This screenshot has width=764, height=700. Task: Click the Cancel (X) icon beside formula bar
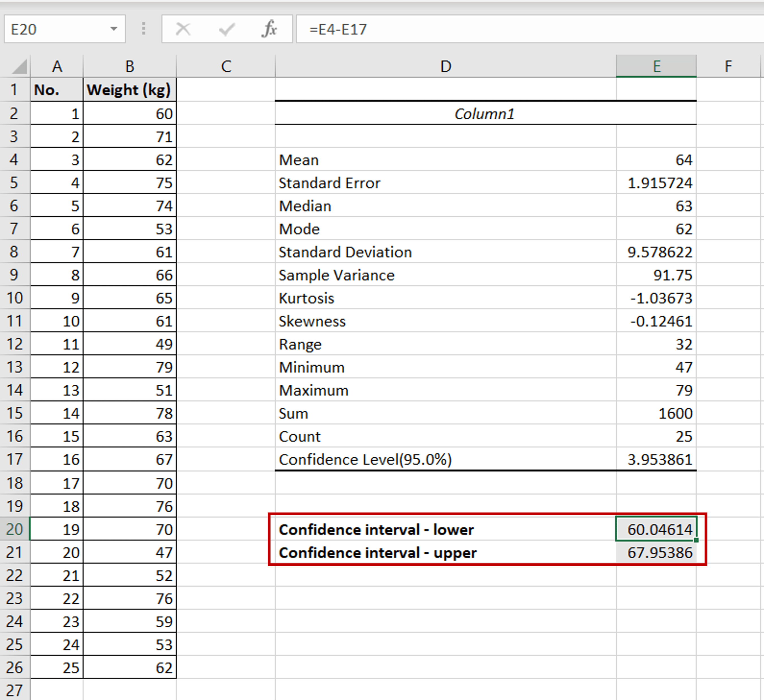(x=183, y=29)
